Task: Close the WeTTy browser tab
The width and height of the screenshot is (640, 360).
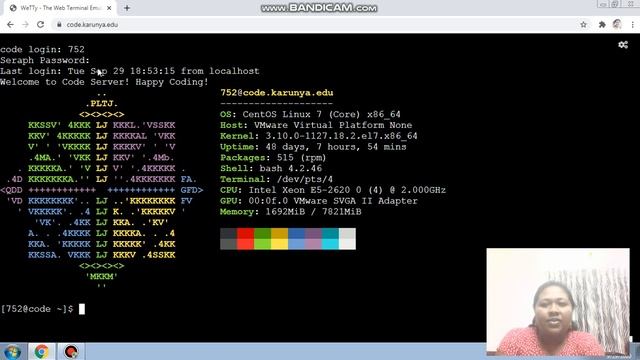Action: pos(109,8)
